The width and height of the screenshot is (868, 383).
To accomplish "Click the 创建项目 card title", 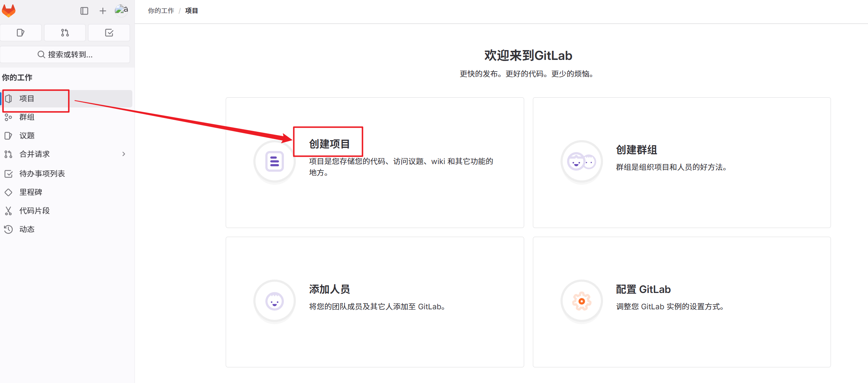I will point(329,144).
